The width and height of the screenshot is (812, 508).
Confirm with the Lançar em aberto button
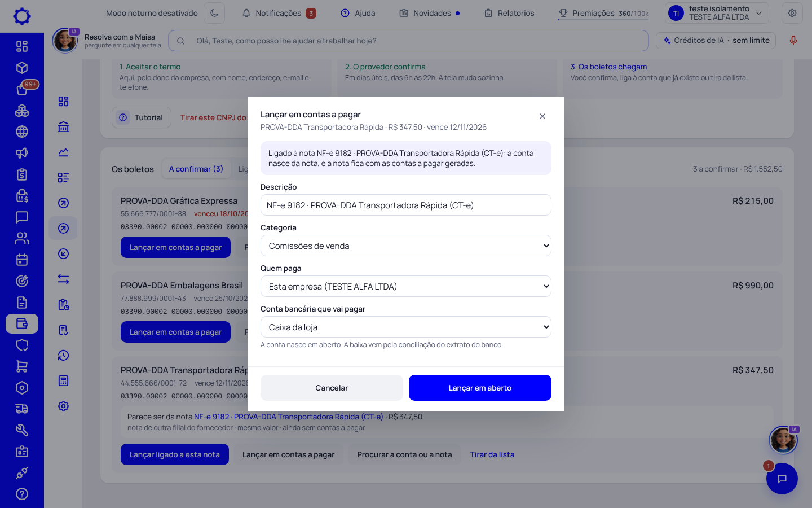[480, 388]
